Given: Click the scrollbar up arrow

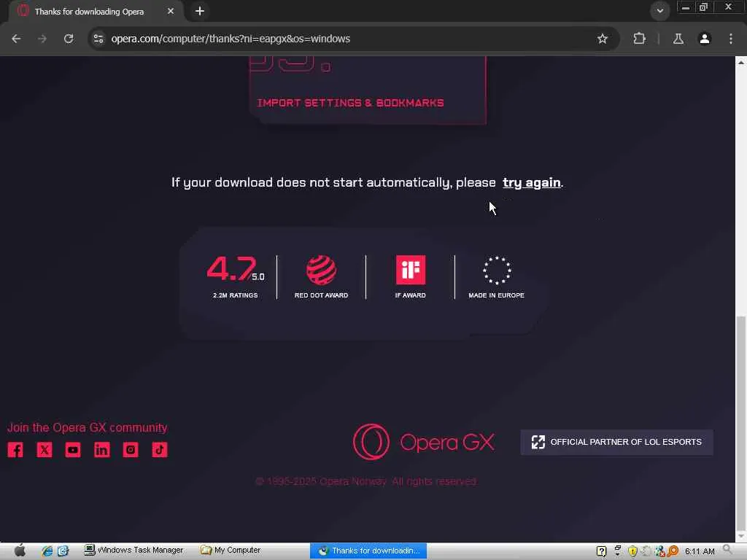Looking at the screenshot, I should (741, 62).
